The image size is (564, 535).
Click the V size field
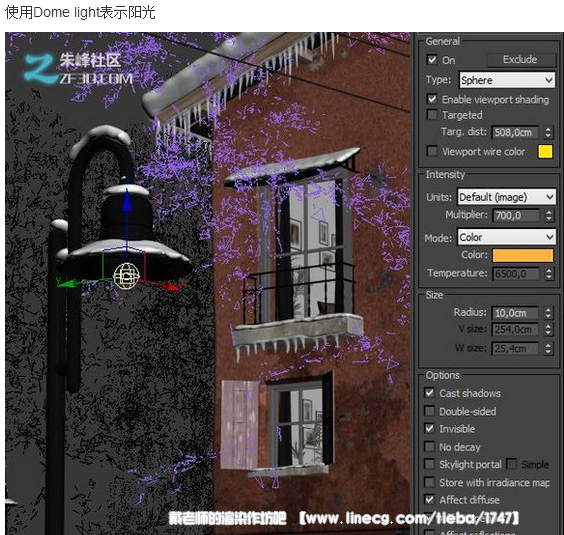[515, 330]
